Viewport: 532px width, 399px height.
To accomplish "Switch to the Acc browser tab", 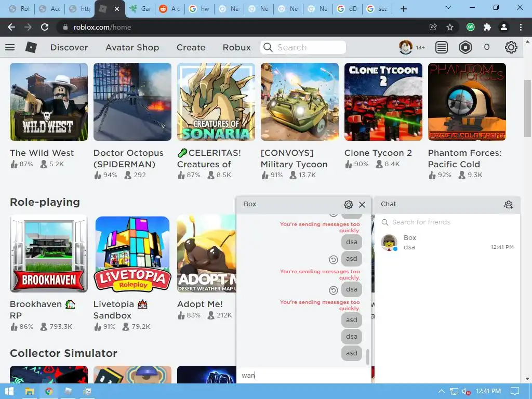I will point(49,9).
